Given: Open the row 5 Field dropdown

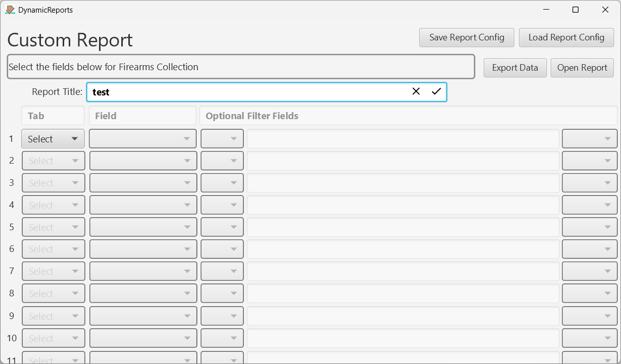Looking at the screenshot, I should [142, 227].
